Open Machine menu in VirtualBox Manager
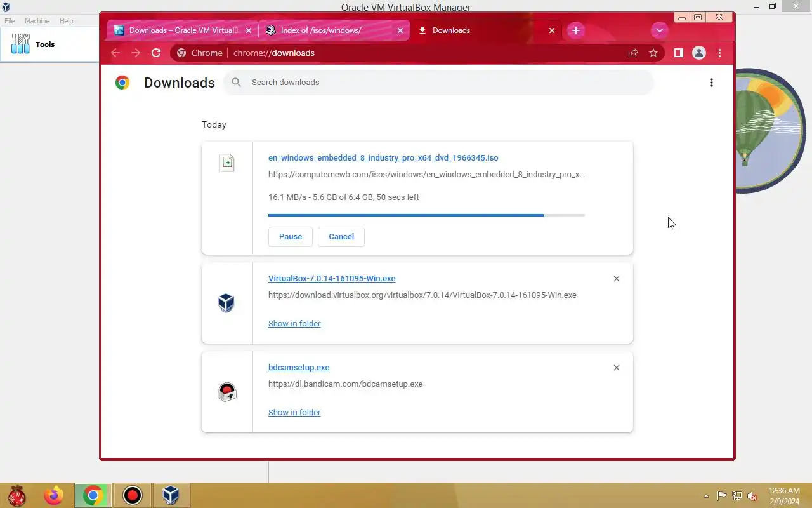Viewport: 812px width, 508px height. click(x=37, y=21)
